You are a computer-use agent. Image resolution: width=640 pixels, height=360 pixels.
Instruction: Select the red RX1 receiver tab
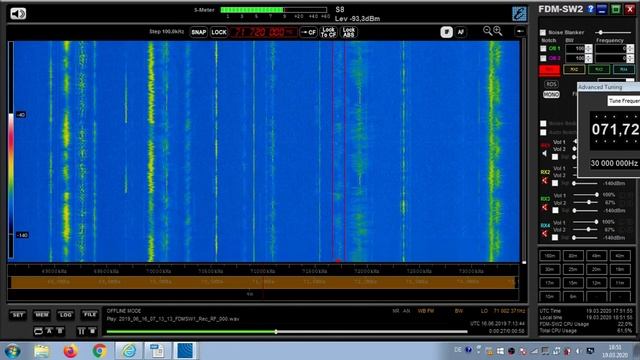[549, 70]
